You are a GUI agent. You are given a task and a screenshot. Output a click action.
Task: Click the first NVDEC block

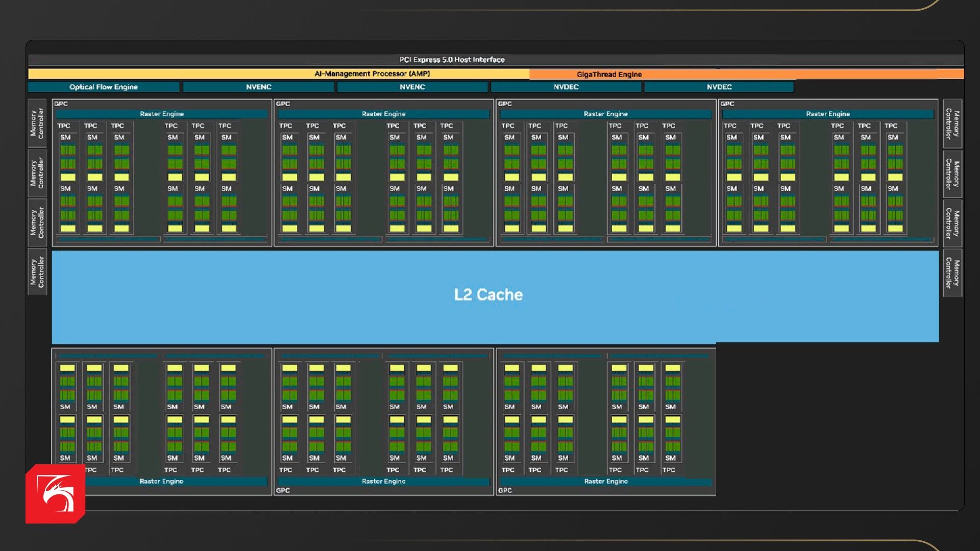566,87
